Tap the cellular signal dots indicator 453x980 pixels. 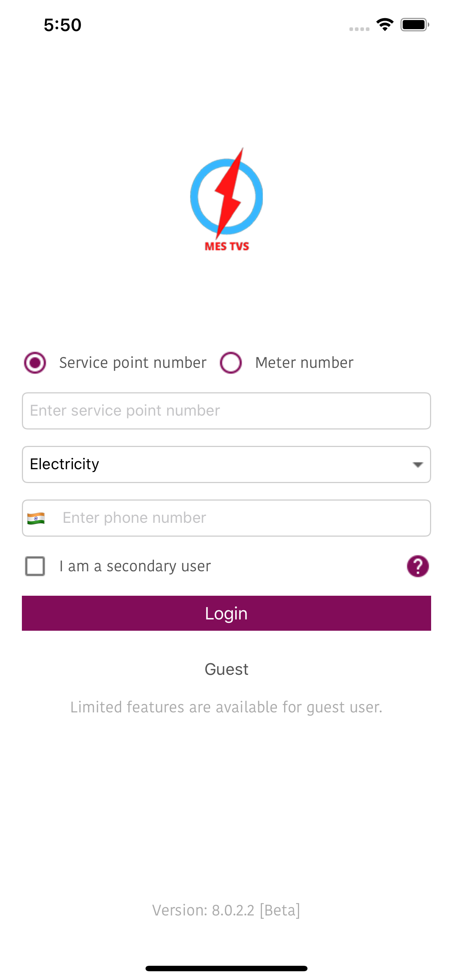click(x=359, y=29)
